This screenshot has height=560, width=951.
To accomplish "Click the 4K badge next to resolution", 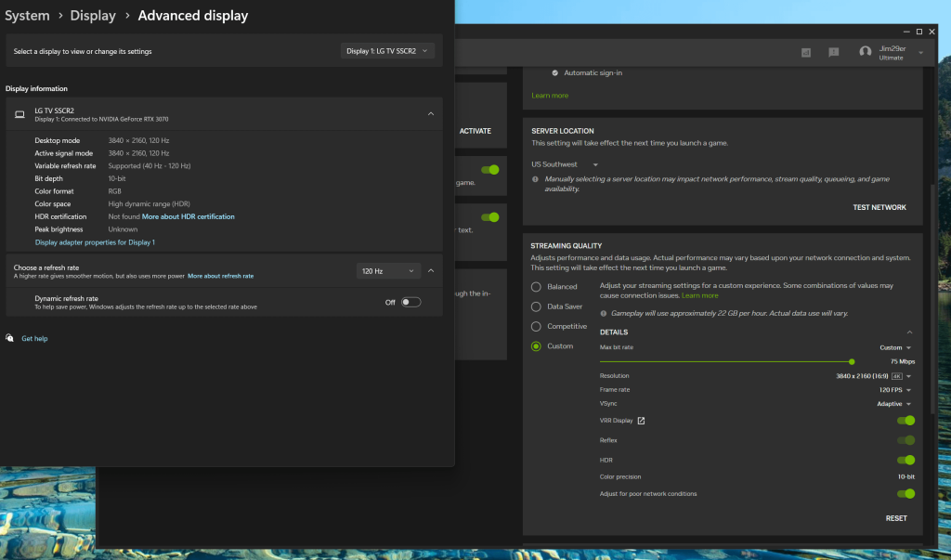I will 897,376.
